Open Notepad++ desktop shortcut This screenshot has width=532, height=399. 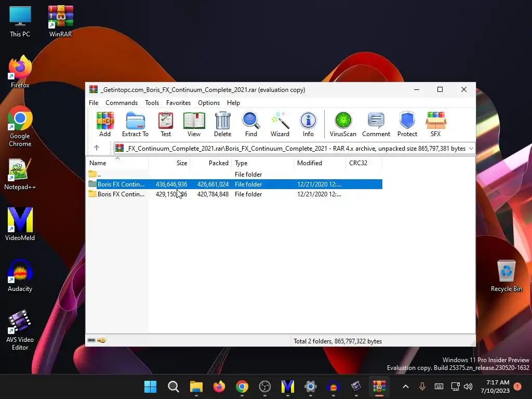point(20,174)
